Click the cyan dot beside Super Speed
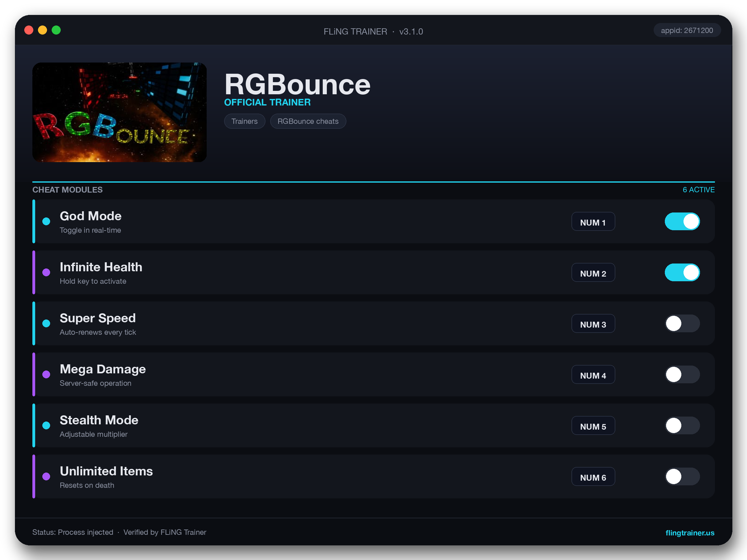 pyautogui.click(x=46, y=323)
